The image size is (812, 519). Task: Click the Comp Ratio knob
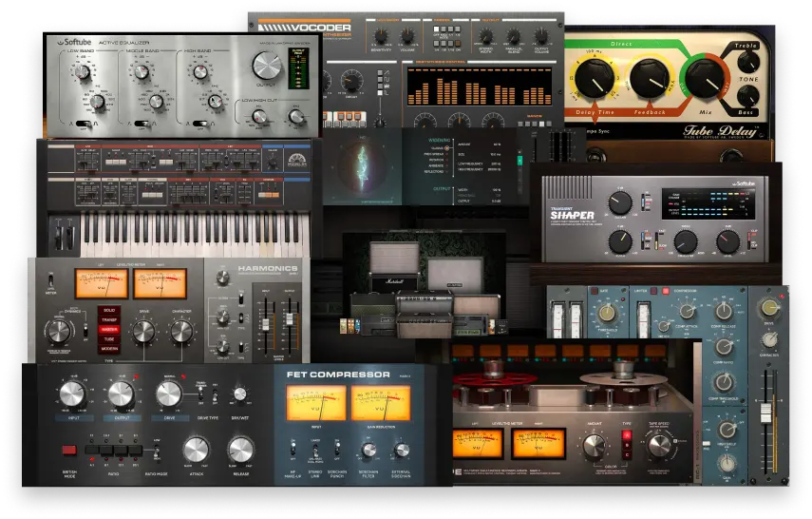(724, 346)
